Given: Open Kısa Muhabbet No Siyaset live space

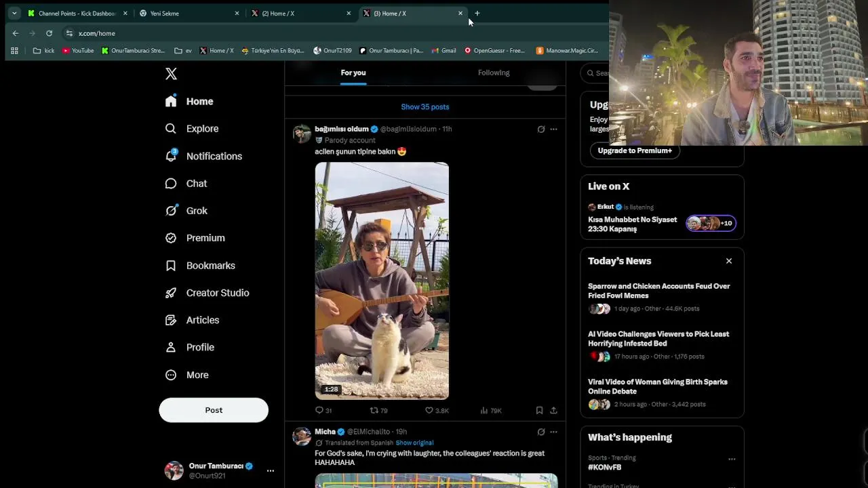Looking at the screenshot, I should pyautogui.click(x=633, y=224).
